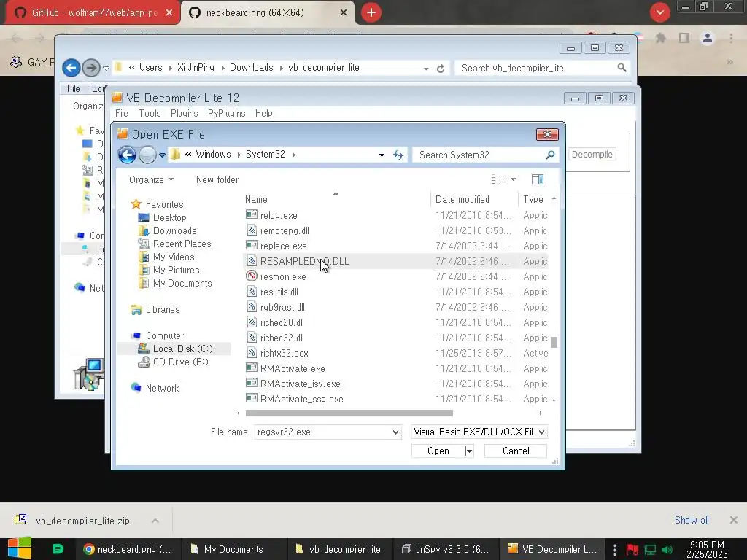Image resolution: width=747 pixels, height=560 pixels.
Task: Open My Documents in dialog navigation pane
Action: 182,284
